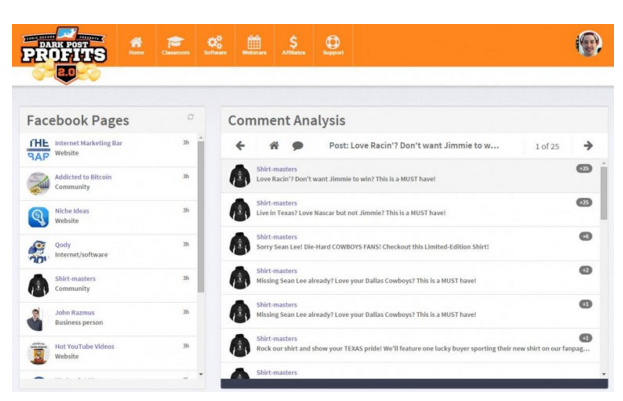The height and width of the screenshot is (401, 623).
Task: Click the John Razmus profile photo
Action: [x=36, y=319]
